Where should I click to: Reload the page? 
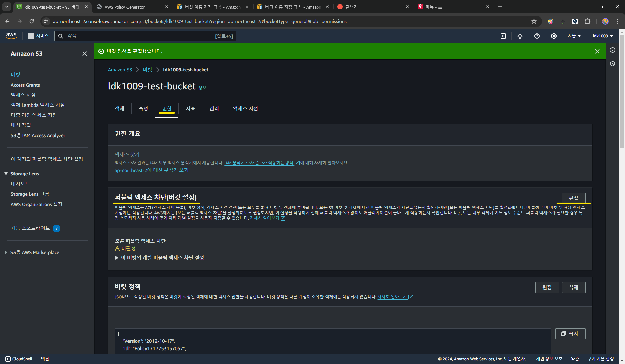tap(32, 21)
